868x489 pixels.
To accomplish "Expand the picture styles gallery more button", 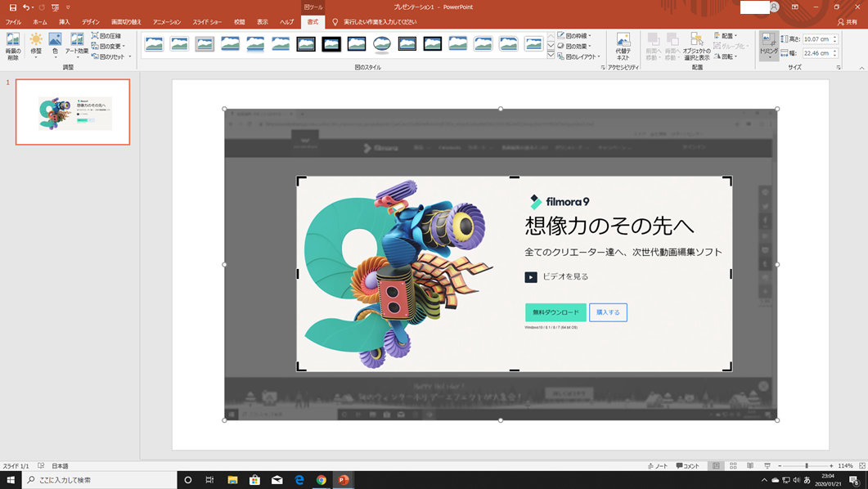I will pos(551,56).
